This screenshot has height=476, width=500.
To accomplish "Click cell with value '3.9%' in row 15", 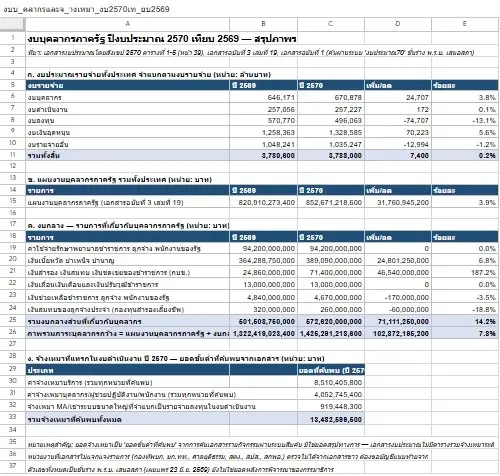I will point(465,202).
